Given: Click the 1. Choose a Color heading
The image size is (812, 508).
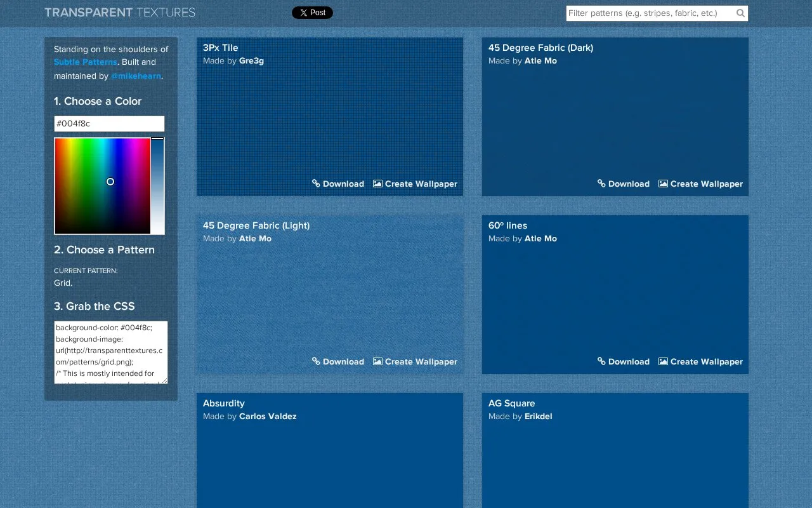Looking at the screenshot, I should [98, 102].
